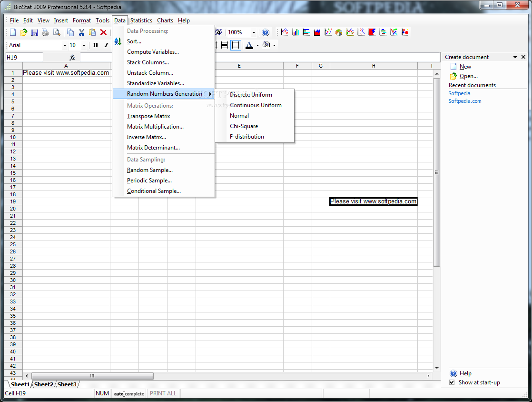Click the FAST line chart icon
The image size is (532, 402).
tap(350, 32)
